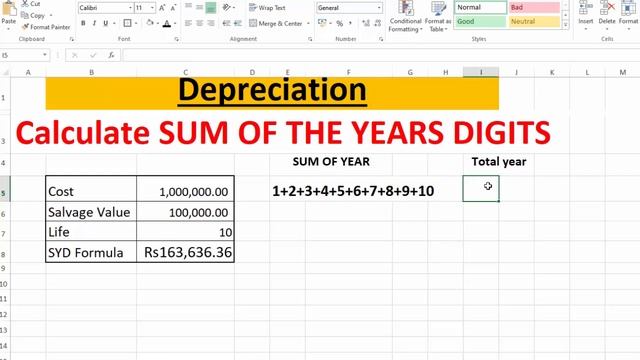This screenshot has height=360, width=640.
Task: Increase the cell indent
Action: coord(238,23)
